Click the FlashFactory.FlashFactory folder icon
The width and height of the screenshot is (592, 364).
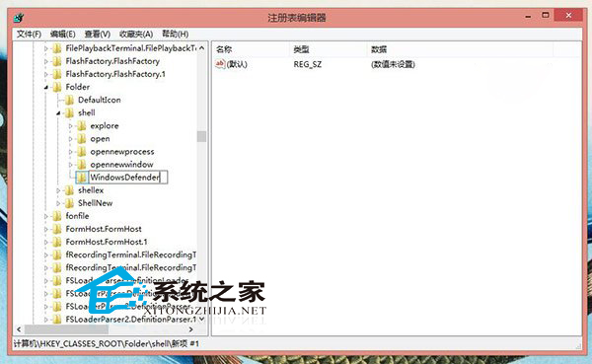[57, 61]
